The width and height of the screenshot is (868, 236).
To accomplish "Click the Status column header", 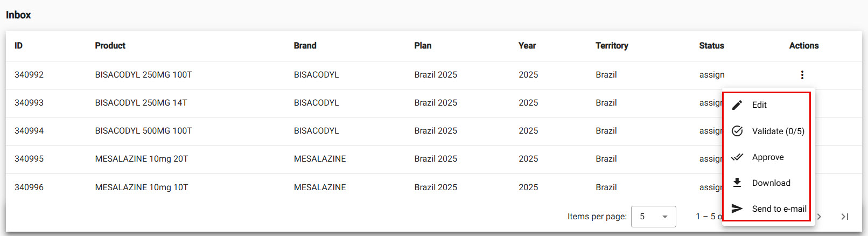I will 711,46.
